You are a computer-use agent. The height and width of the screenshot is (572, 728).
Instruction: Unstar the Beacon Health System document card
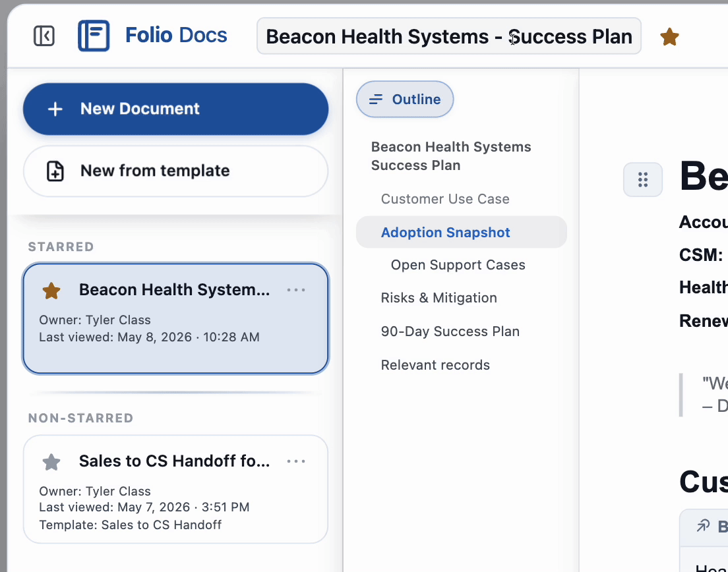point(51,291)
